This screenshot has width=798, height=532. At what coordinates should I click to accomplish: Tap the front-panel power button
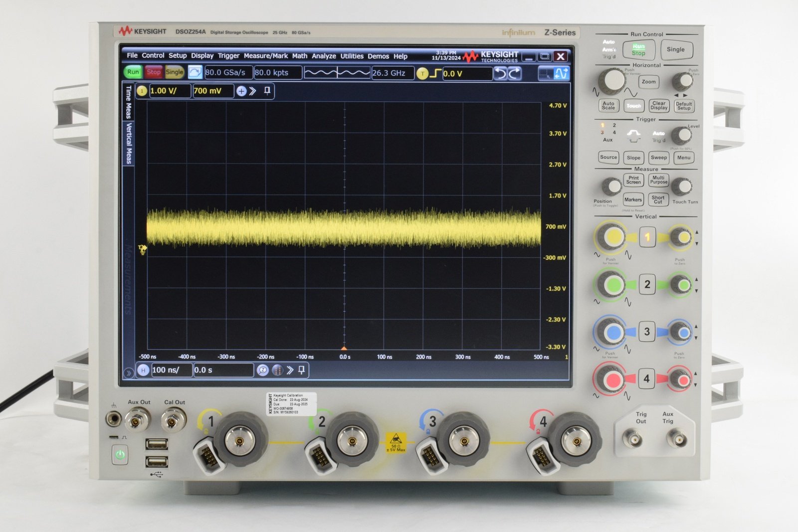(120, 454)
